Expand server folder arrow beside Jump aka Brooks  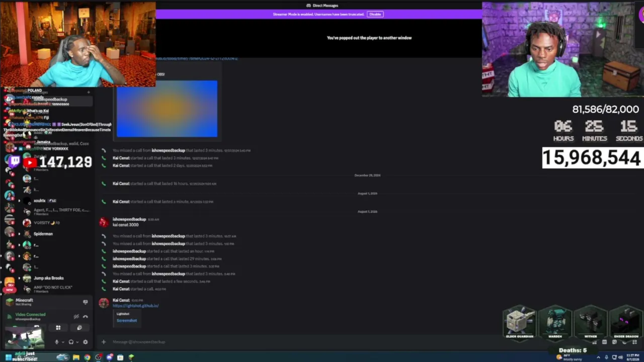[20, 278]
